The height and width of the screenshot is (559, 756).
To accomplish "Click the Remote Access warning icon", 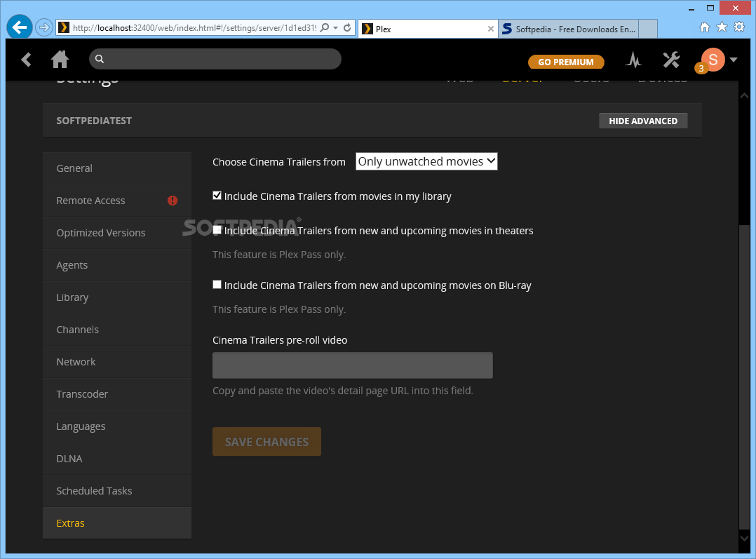I will [172, 201].
